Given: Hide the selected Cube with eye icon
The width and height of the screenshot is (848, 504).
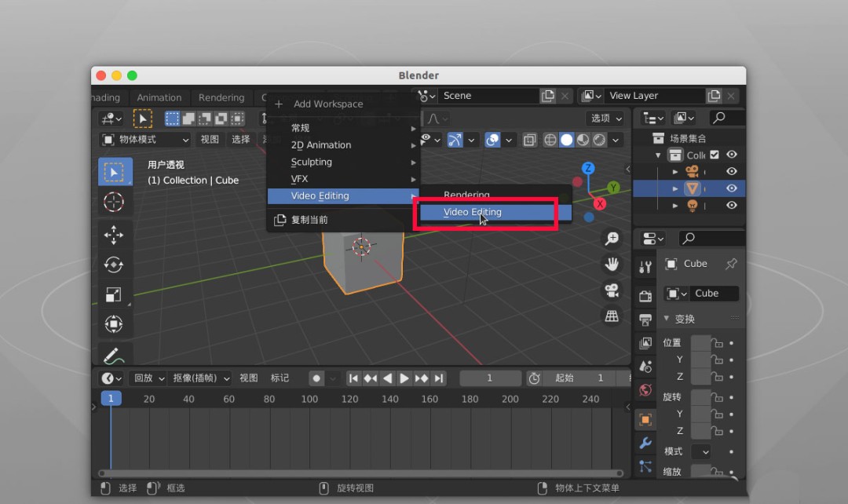Looking at the screenshot, I should tap(731, 188).
